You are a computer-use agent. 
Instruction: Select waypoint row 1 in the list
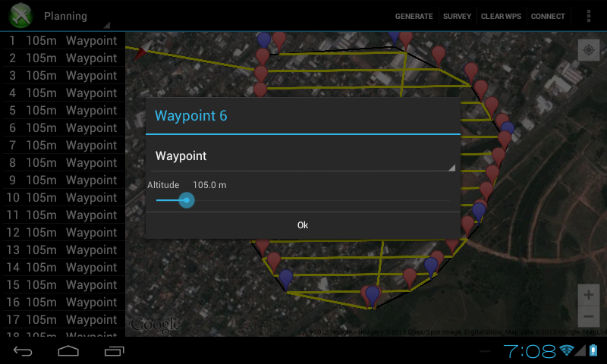(64, 41)
